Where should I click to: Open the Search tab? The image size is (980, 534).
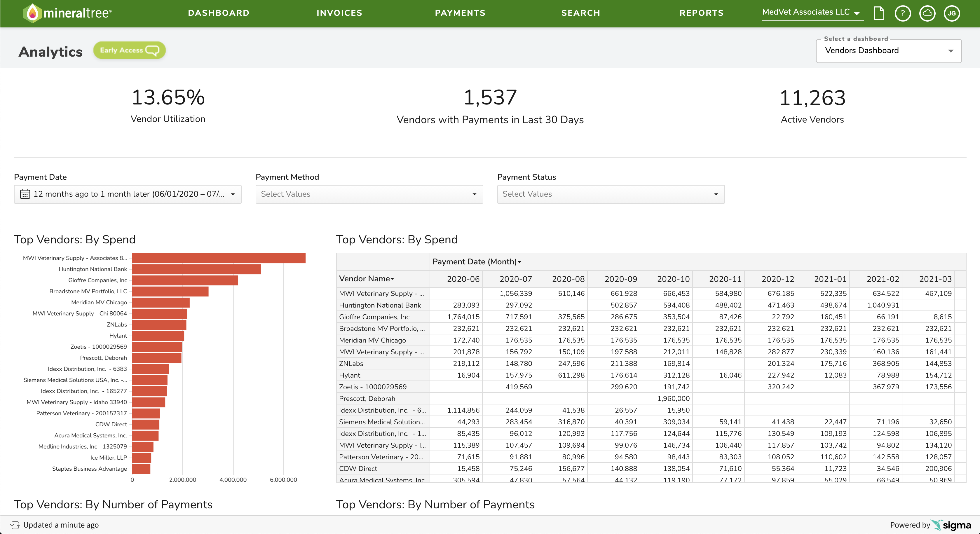[580, 13]
